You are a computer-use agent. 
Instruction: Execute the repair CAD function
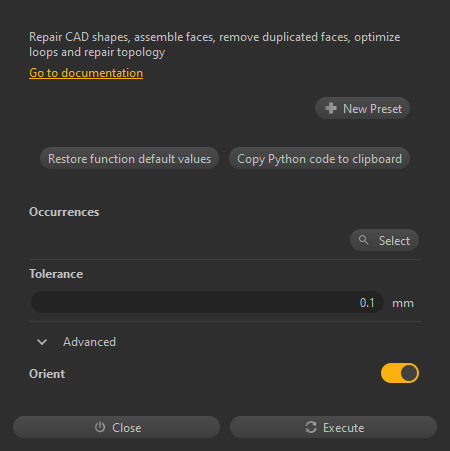(x=333, y=427)
